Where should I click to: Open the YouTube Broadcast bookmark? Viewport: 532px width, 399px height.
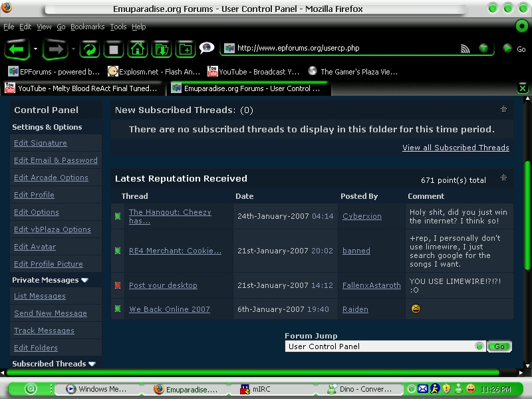click(253, 72)
